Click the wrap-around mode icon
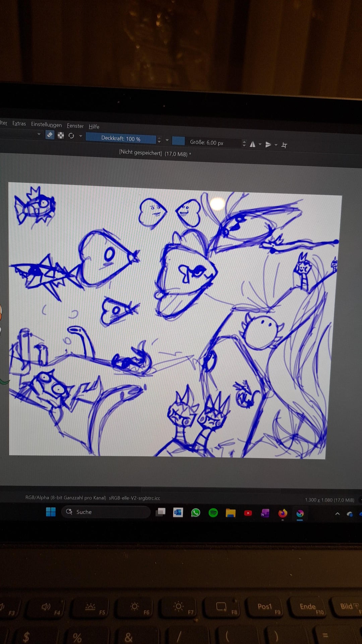Image resolution: width=362 pixels, height=644 pixels. point(284,145)
